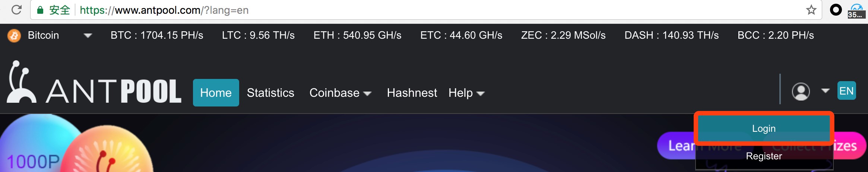Bookmark the page with the star icon

point(811,10)
